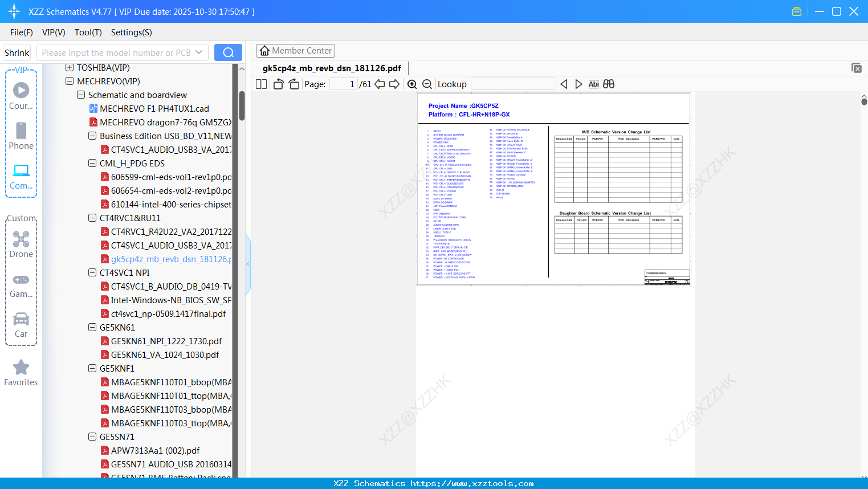Click the Abi text select icon
Screen dimensions: 868x489
[593, 84]
